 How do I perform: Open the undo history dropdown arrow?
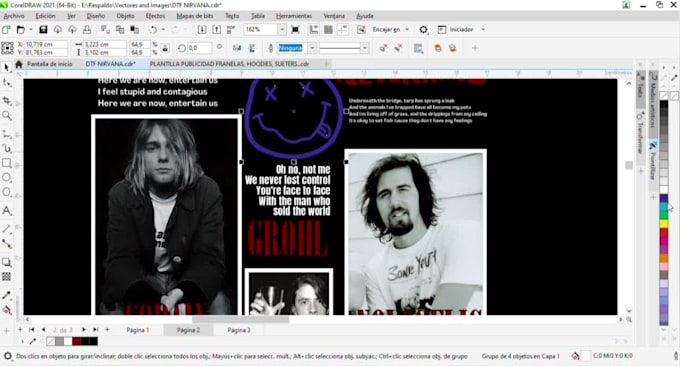pyautogui.click(x=163, y=29)
